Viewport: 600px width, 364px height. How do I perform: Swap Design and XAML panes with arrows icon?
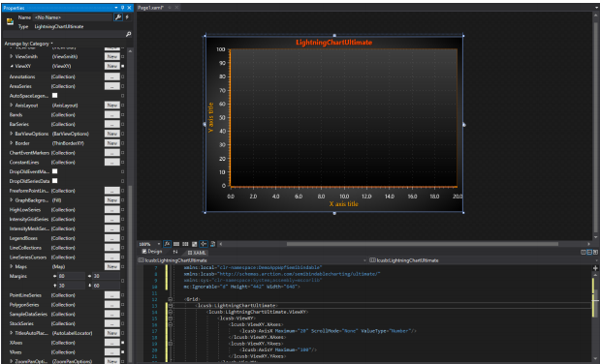[x=175, y=252]
